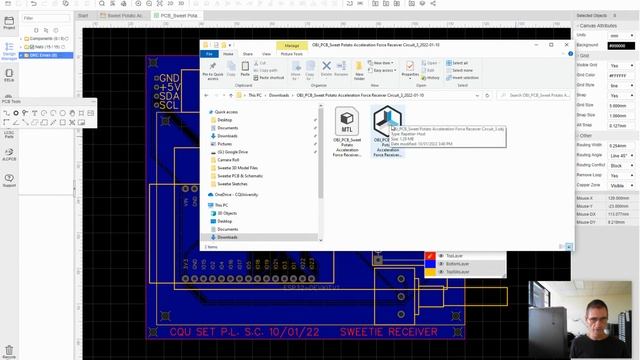Open the Remove Loop dropdown
Image resolution: width=640 pixels, height=360 pixels.
point(621,176)
